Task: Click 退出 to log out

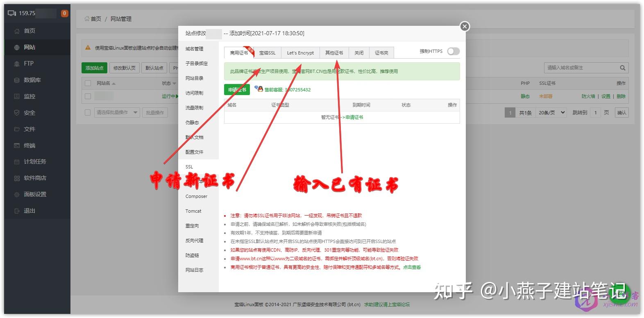Action: click(x=29, y=211)
